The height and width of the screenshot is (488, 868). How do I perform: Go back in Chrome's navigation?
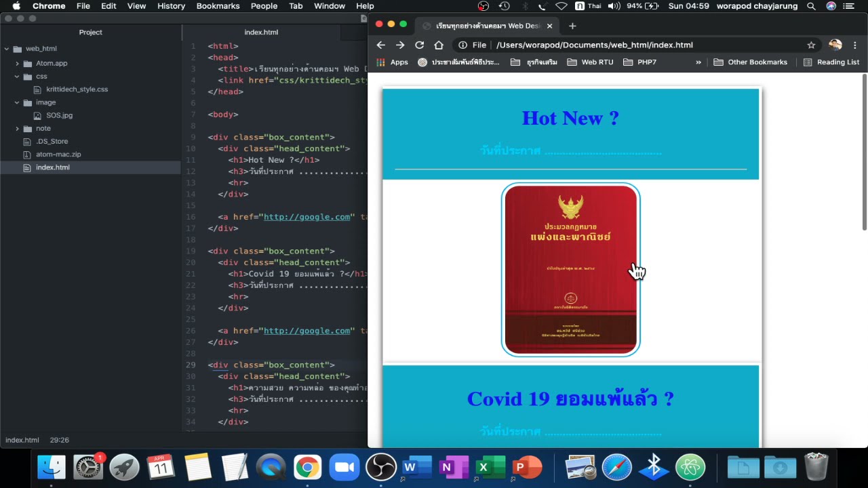380,45
